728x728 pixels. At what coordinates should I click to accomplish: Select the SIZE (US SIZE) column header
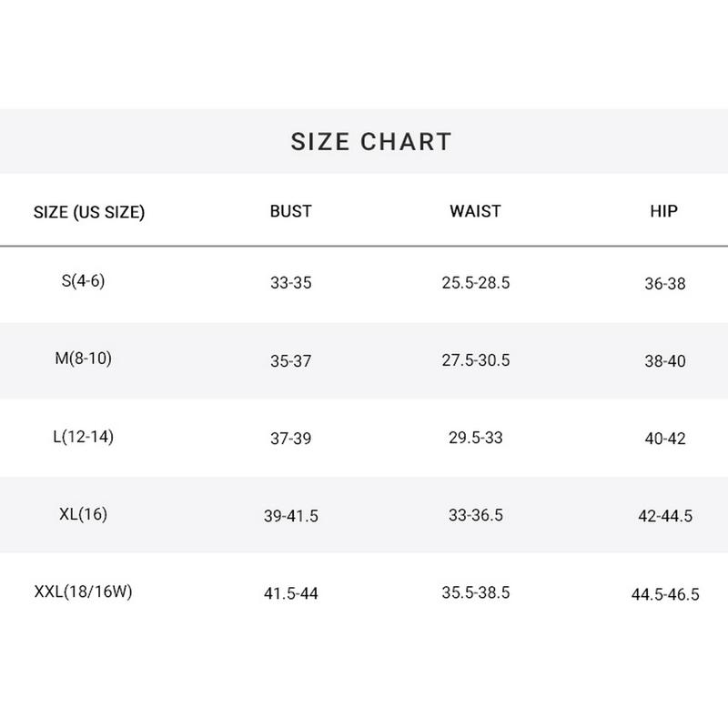tap(89, 213)
